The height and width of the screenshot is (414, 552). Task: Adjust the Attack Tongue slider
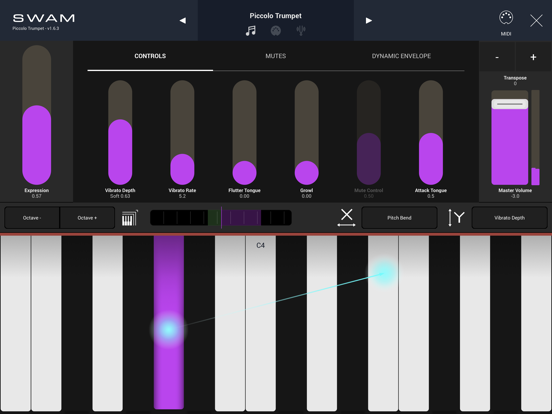(x=431, y=132)
